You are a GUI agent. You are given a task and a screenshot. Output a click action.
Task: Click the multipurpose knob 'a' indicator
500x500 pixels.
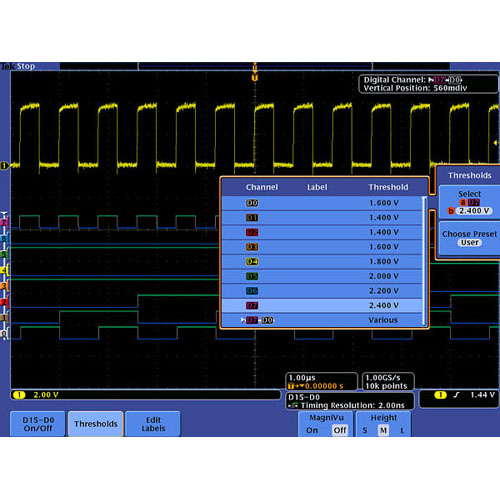click(463, 202)
